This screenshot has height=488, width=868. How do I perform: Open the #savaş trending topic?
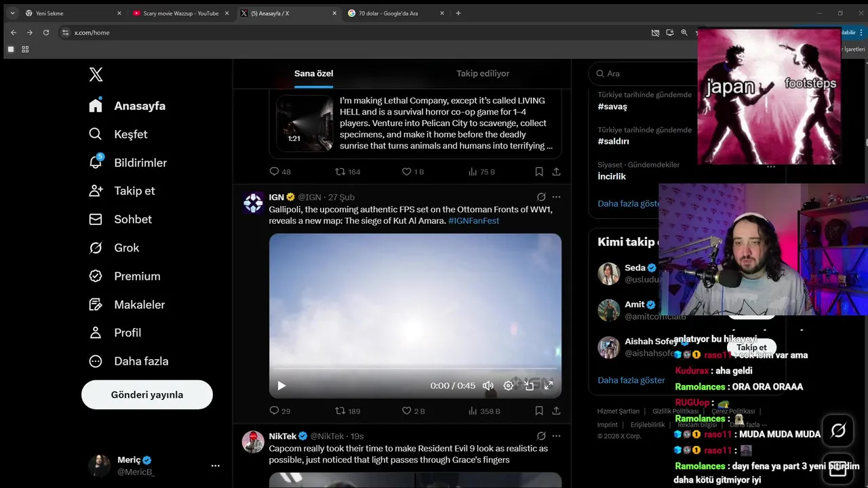(x=612, y=106)
